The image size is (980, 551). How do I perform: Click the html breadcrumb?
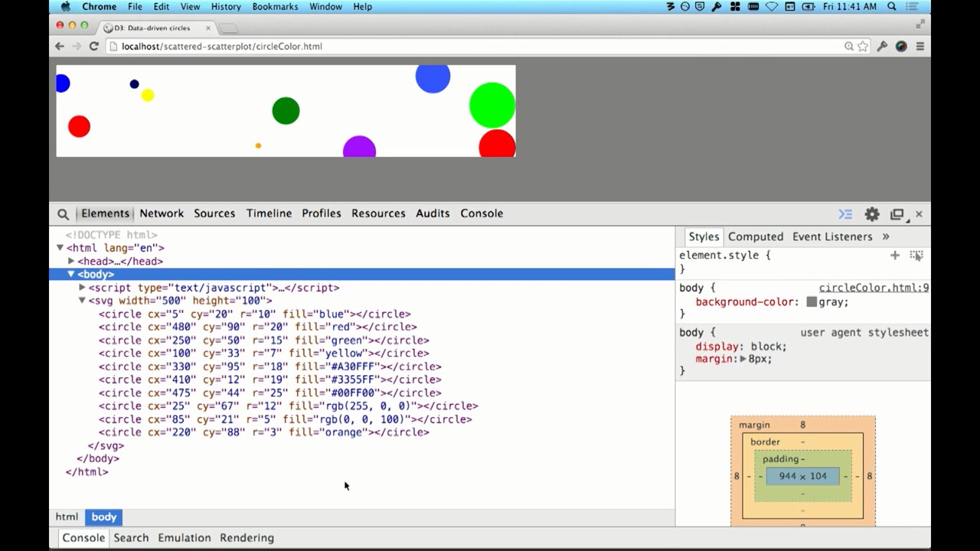67,517
